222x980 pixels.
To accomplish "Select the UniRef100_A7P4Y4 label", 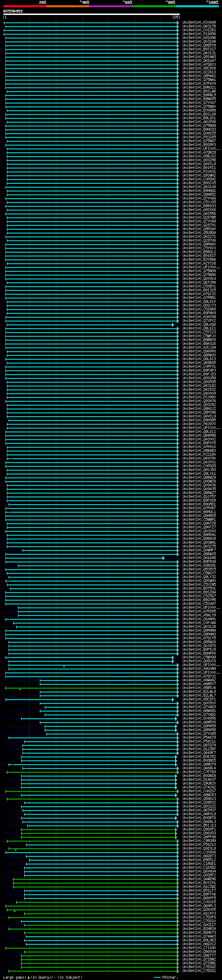I will (x=199, y=83).
